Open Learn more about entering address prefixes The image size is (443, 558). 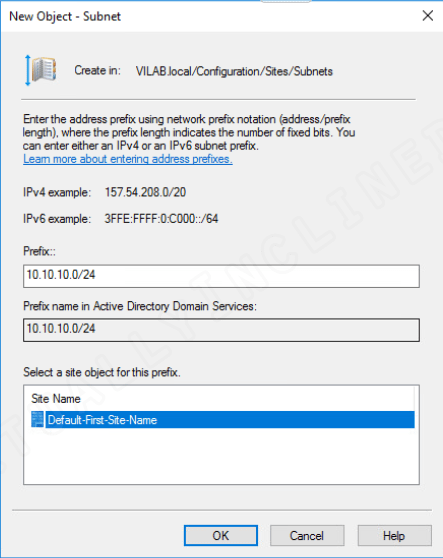pos(128,159)
